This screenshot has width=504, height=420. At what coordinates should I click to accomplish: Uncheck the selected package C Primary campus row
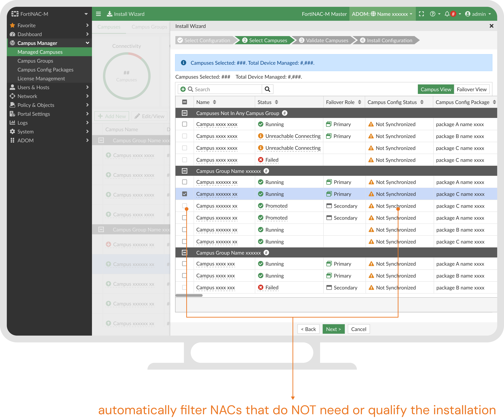(185, 194)
